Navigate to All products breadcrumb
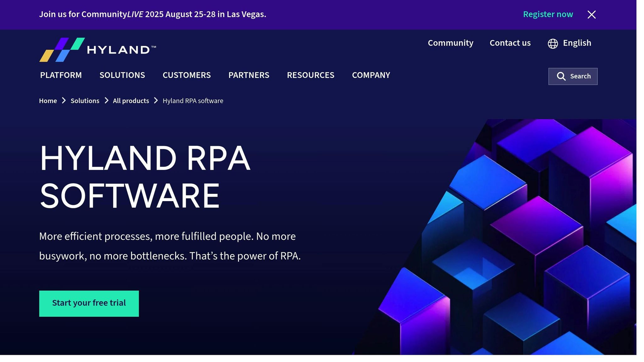 (131, 101)
